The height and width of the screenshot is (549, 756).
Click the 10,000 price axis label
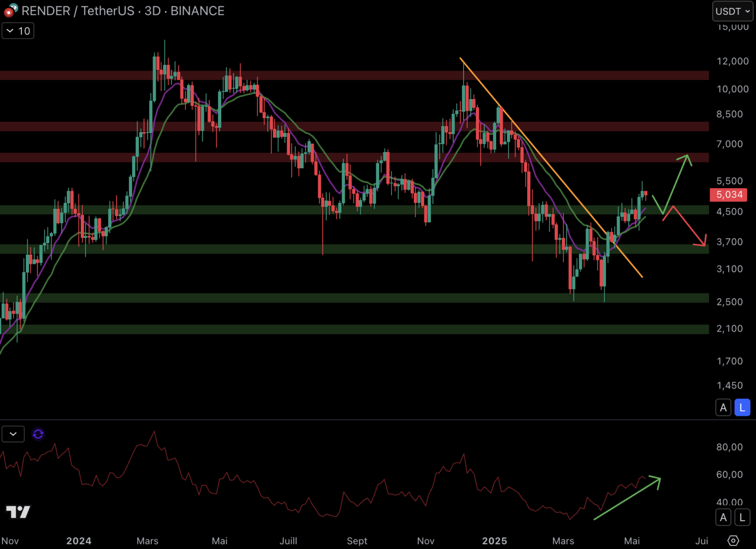733,89
